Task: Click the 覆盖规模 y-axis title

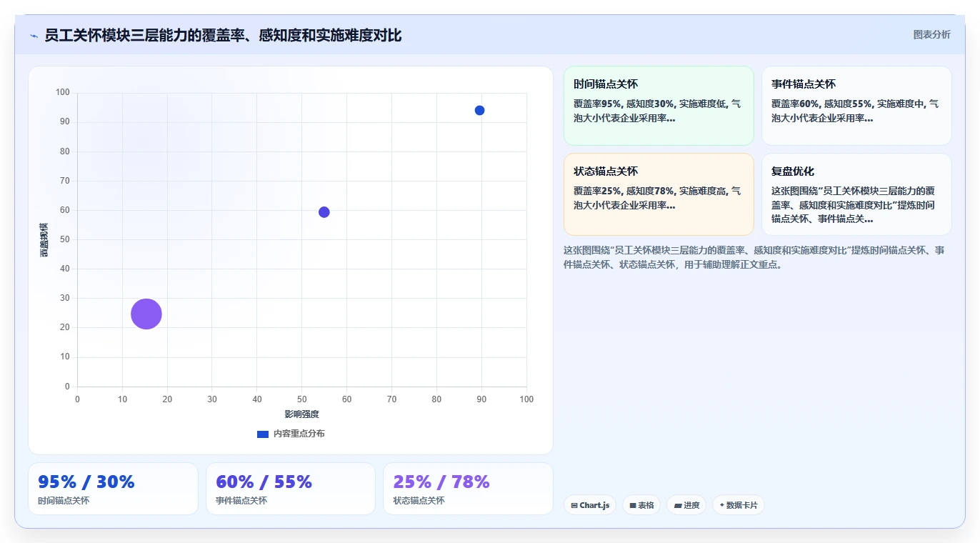Action: pos(44,240)
